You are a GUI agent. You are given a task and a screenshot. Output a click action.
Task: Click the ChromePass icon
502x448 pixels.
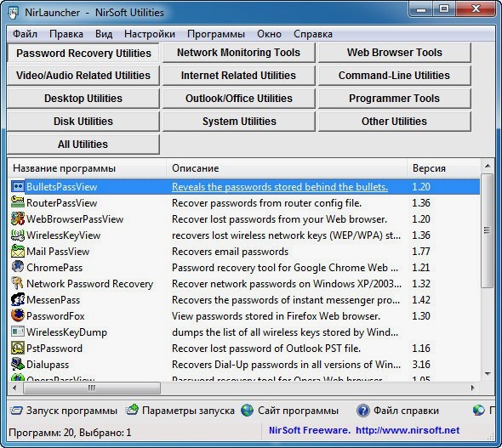18,267
